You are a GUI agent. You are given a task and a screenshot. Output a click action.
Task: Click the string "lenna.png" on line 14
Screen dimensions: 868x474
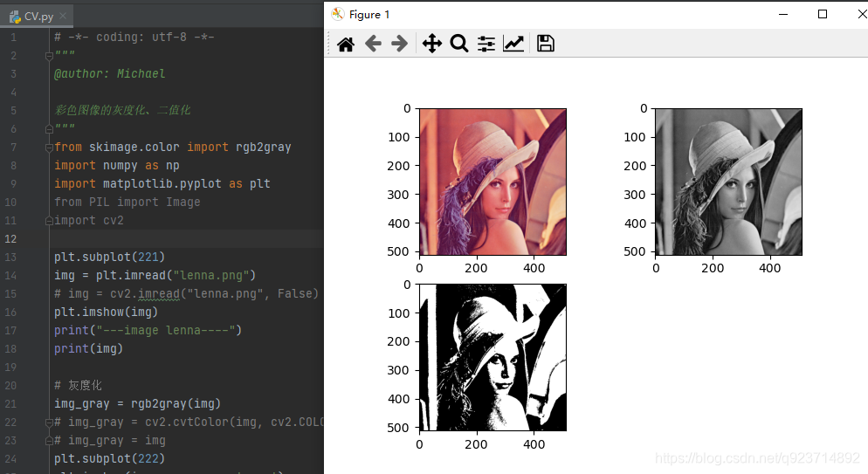(211, 276)
